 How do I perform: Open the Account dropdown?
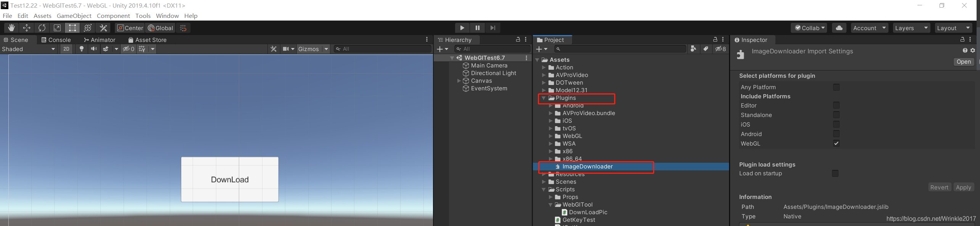coord(869,28)
